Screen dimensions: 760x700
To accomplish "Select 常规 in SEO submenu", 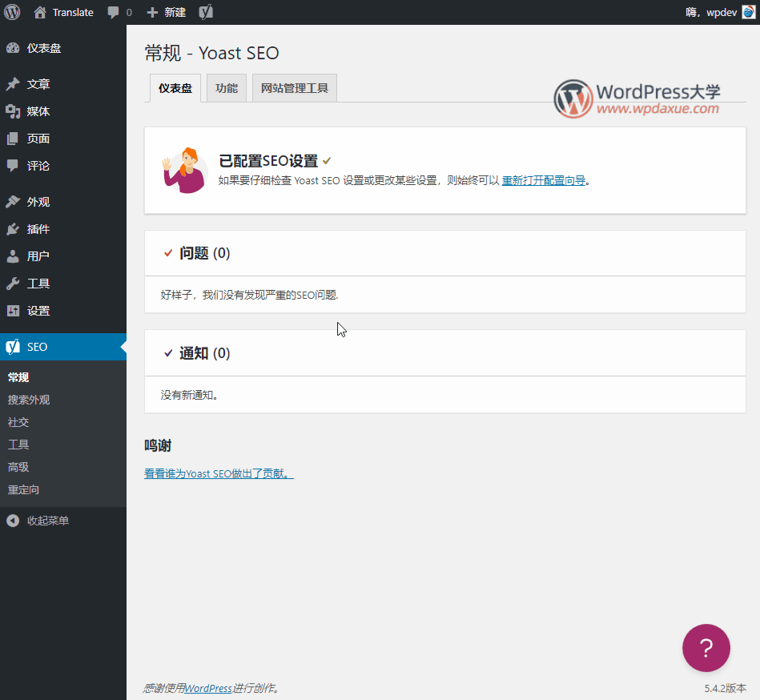I will (x=18, y=377).
